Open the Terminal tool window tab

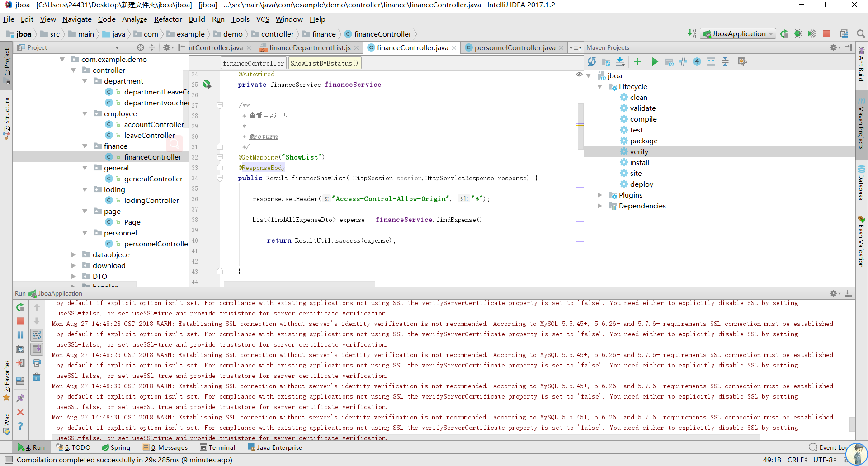[217, 447]
